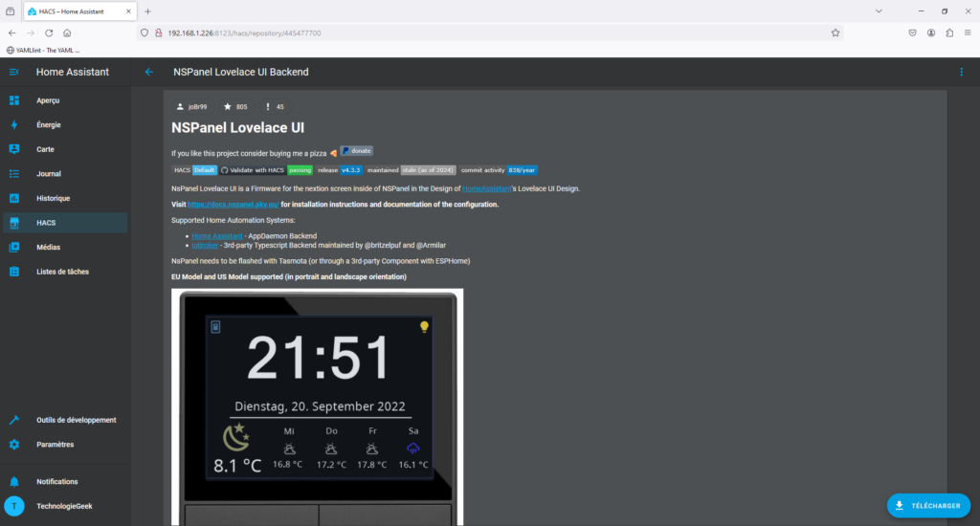Click the 45 issues chip
This screenshot has width=980, height=526.
point(275,107)
